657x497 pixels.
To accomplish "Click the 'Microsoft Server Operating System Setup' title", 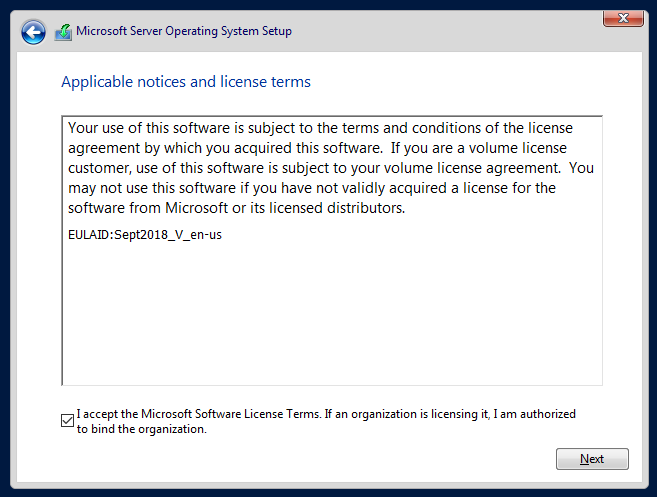I will pos(184,31).
